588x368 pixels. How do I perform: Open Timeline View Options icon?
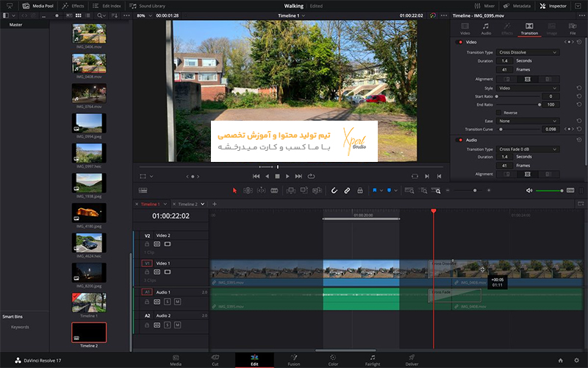(x=143, y=191)
